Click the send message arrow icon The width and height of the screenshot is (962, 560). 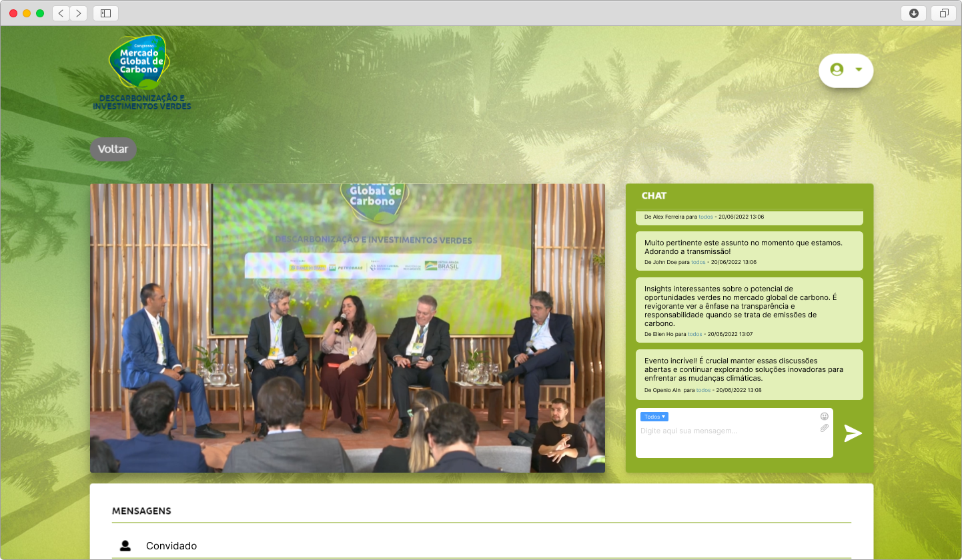[x=853, y=433]
